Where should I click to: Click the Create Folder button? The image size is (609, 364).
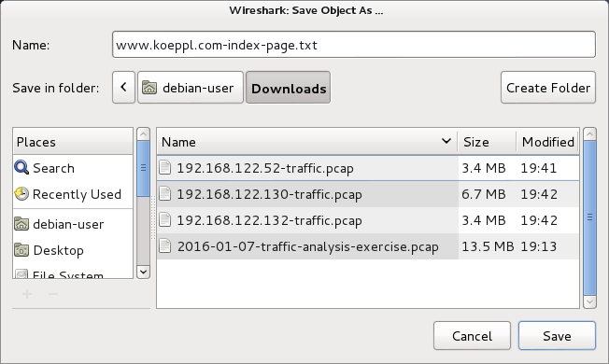click(548, 88)
